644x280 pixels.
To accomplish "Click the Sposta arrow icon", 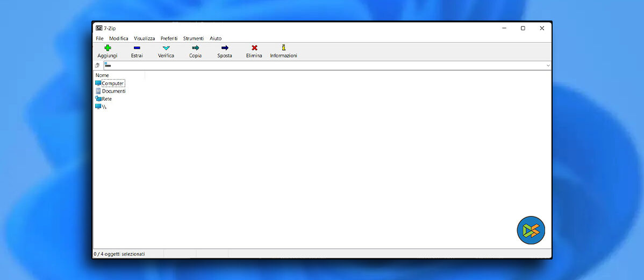I will pos(225,48).
